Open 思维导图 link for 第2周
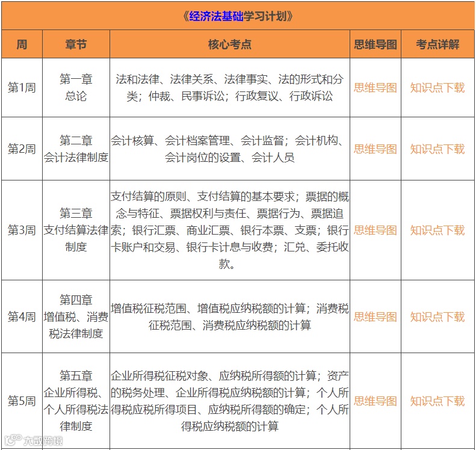Viewport: 476px width, 450px height. click(x=376, y=149)
